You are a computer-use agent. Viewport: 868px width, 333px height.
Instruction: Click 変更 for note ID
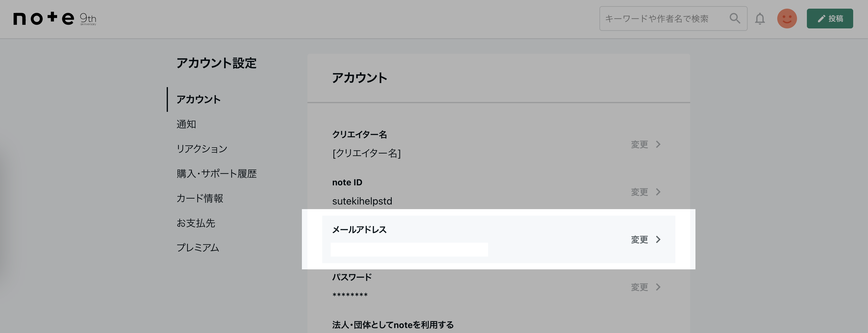[x=639, y=192]
